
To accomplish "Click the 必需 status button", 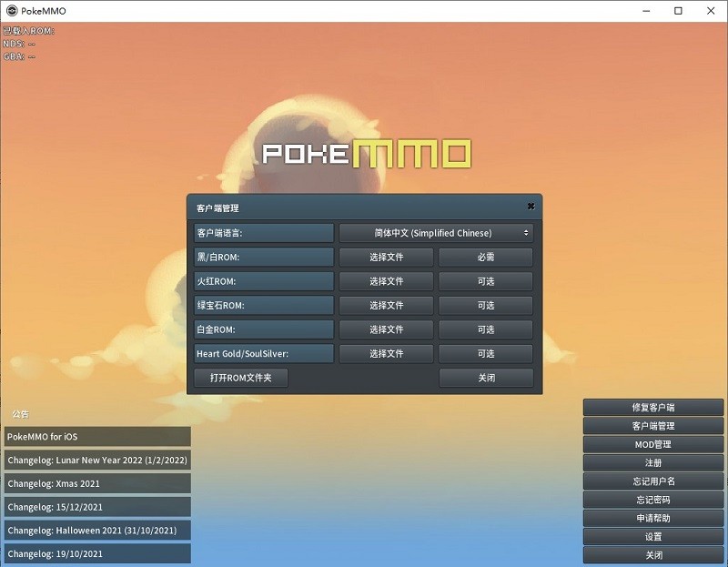I will 486,258.
